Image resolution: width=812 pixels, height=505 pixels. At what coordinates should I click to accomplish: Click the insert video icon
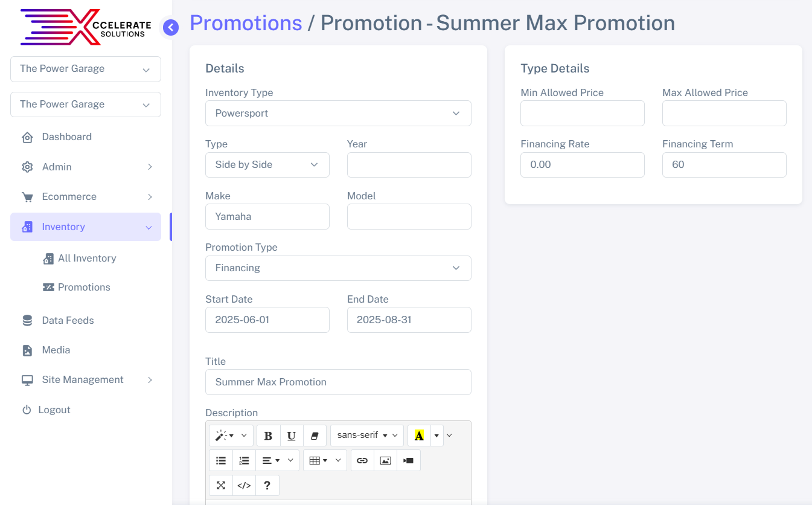(409, 460)
